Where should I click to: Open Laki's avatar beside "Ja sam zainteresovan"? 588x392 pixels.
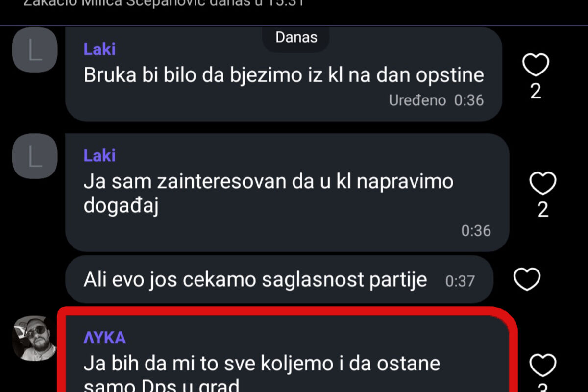[35, 156]
